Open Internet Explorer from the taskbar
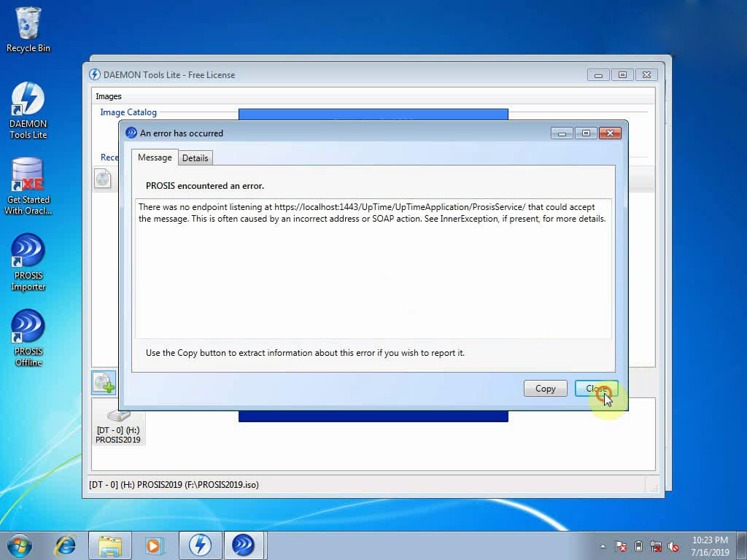The image size is (747, 560). [x=66, y=545]
